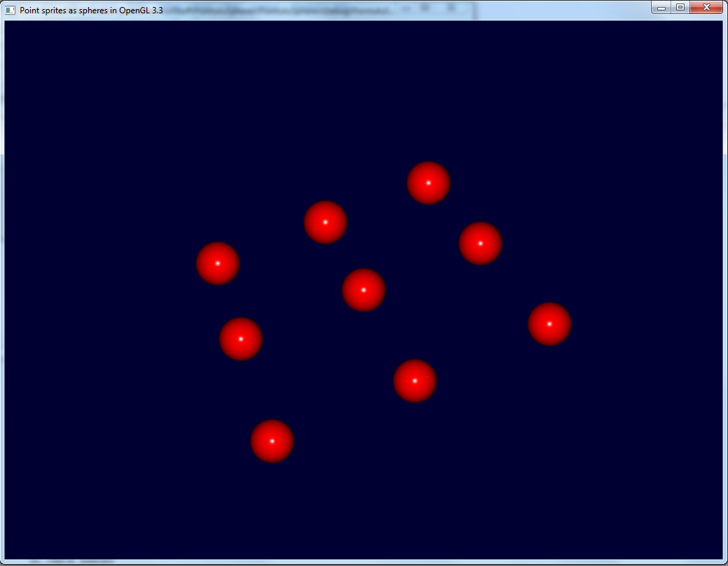Click the title text Point sprites as spheres
728x566 pixels.
click(x=91, y=11)
